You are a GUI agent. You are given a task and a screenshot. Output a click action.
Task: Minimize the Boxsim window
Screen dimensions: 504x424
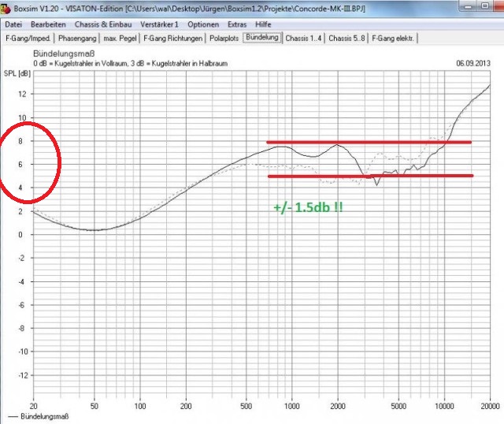tap(469, 6)
